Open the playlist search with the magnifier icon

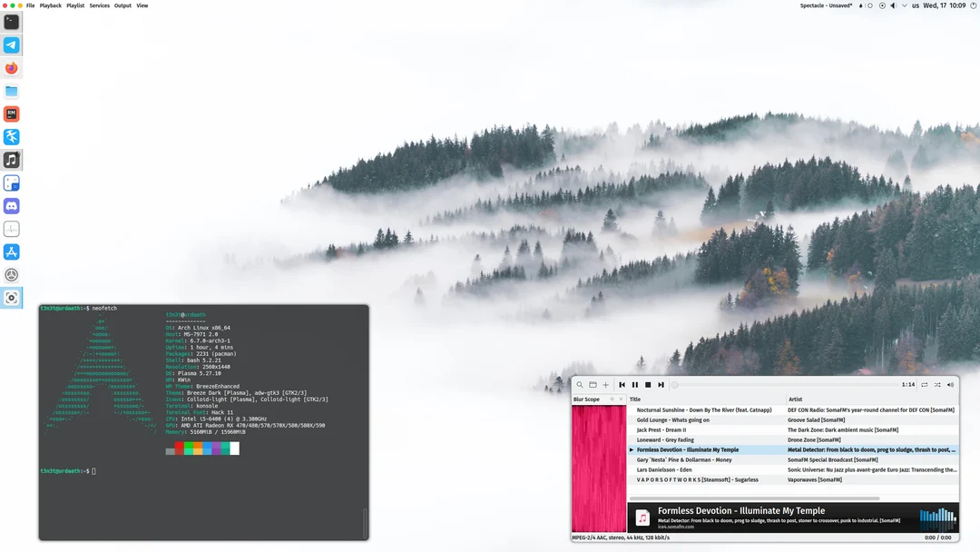[x=580, y=385]
